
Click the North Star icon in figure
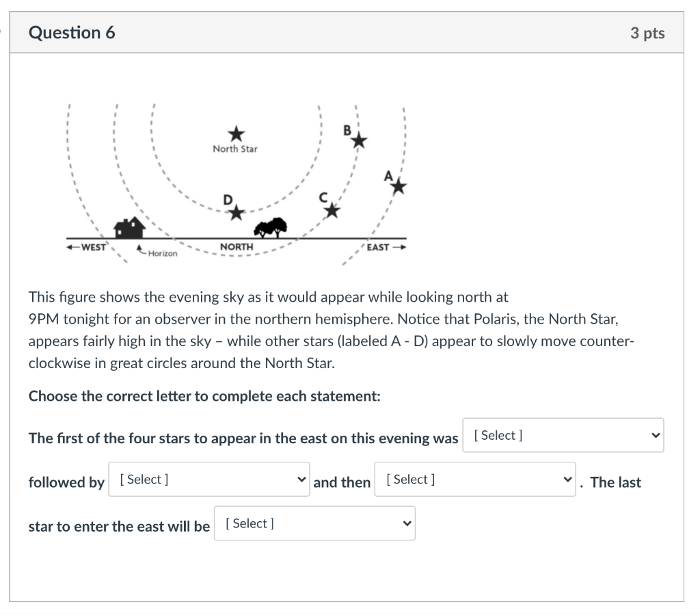(236, 133)
